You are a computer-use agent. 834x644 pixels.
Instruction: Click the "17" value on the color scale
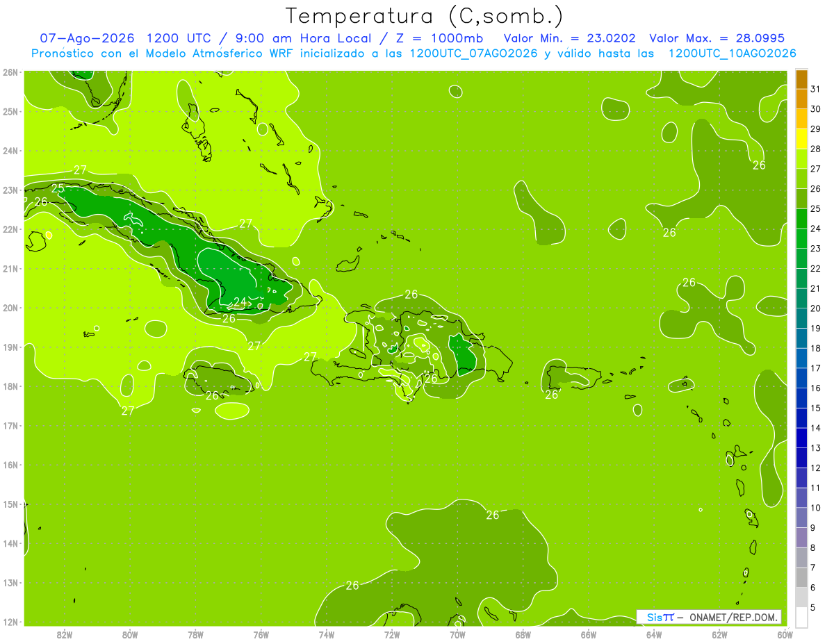(x=815, y=368)
